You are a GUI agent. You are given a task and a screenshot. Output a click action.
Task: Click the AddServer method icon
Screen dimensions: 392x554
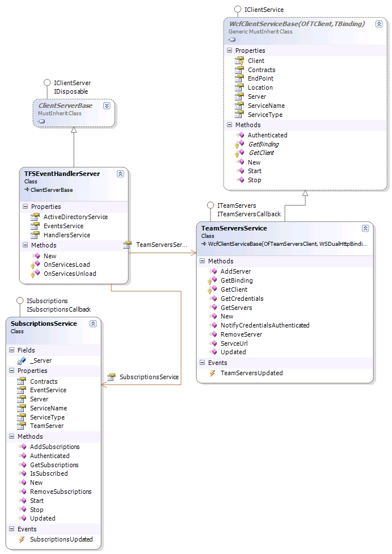[212, 271]
